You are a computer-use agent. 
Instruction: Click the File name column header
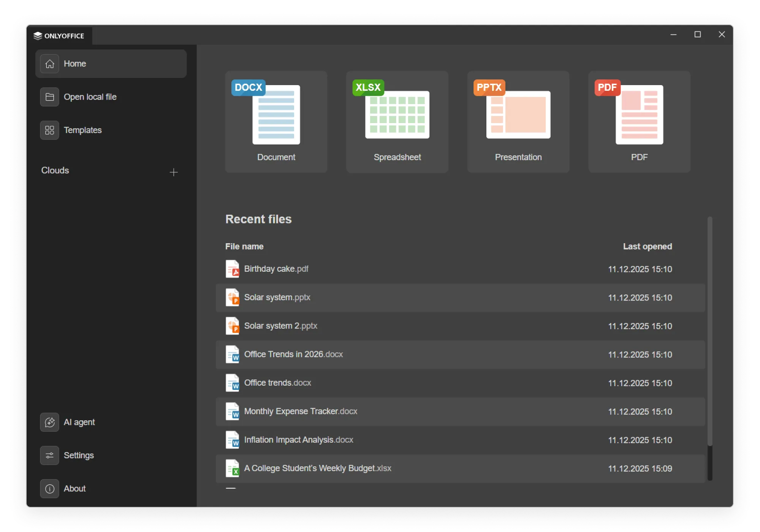(244, 247)
